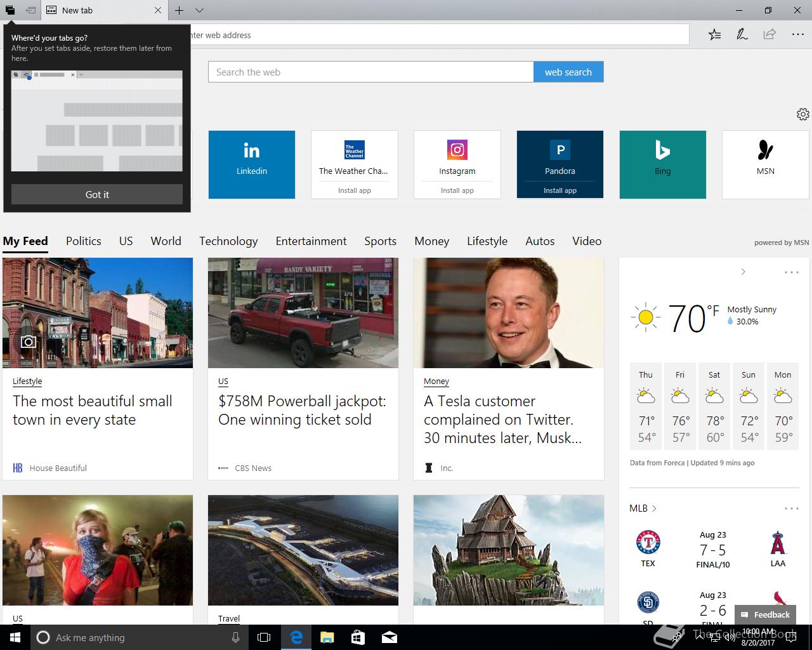Switch to the Autos feed tab

tap(540, 241)
